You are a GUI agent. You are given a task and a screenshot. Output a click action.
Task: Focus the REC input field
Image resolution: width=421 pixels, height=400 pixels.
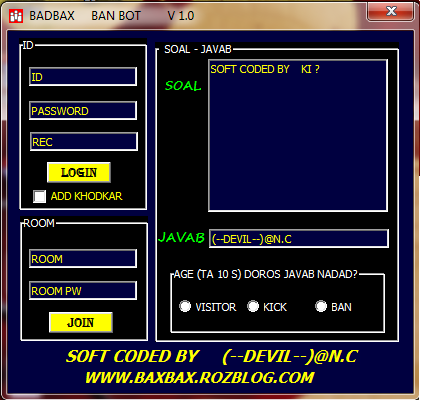tap(84, 142)
